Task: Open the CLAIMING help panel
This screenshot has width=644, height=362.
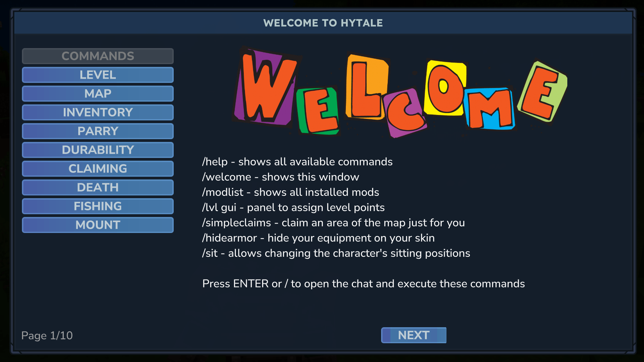Action: [98, 168]
